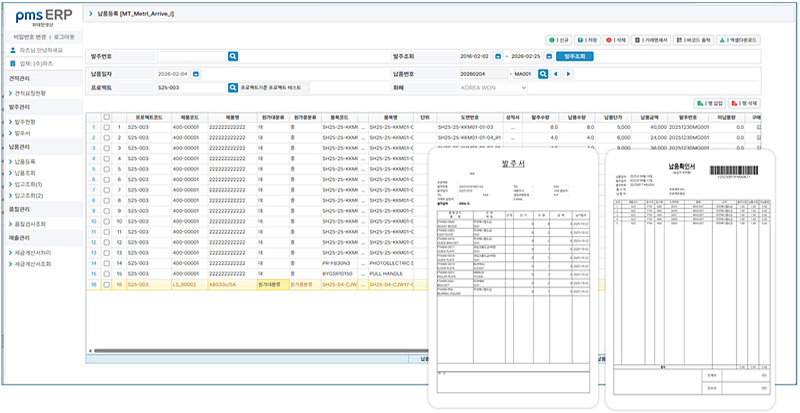Click the project search magnifier beside S25-003

(x=232, y=88)
